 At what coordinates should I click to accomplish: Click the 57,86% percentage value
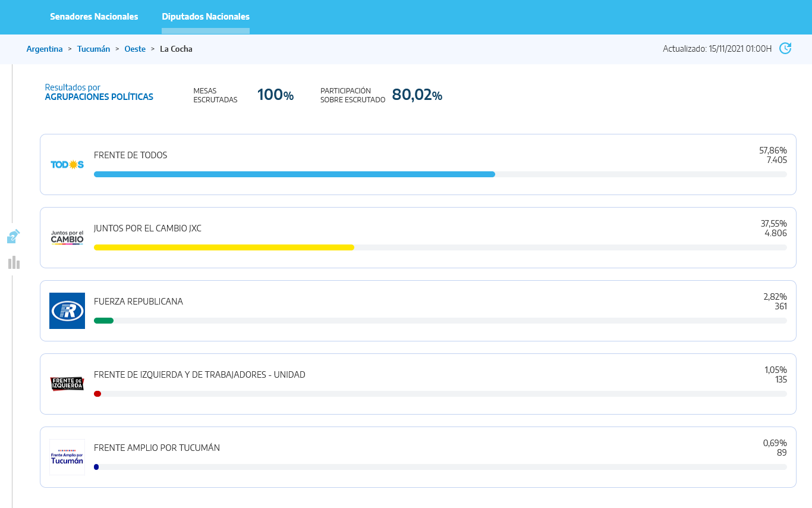(x=773, y=150)
